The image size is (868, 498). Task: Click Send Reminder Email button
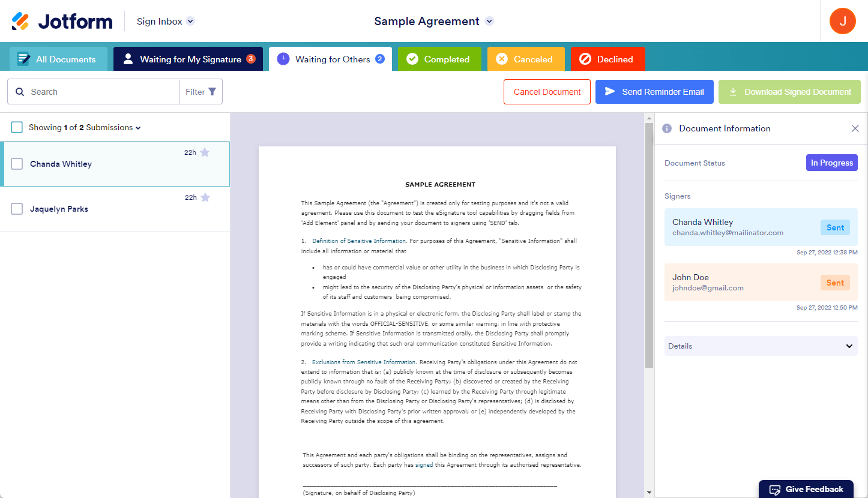tap(654, 92)
